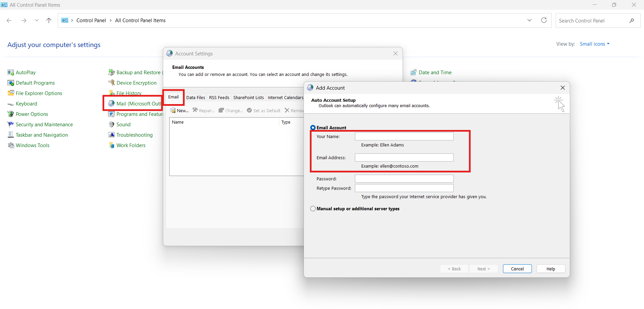The image size is (644, 309).
Task: Open Mail (Microsoft Outlook) settings
Action: point(134,103)
